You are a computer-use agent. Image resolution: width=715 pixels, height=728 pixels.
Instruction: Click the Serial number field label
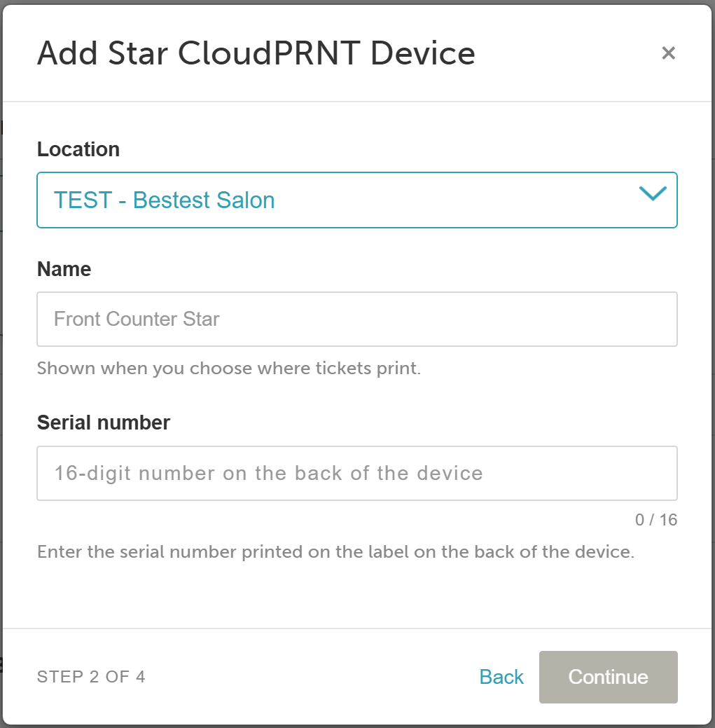(x=104, y=423)
